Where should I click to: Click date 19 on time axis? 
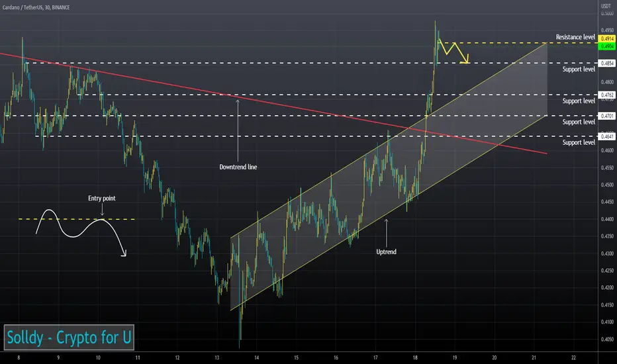click(x=455, y=357)
